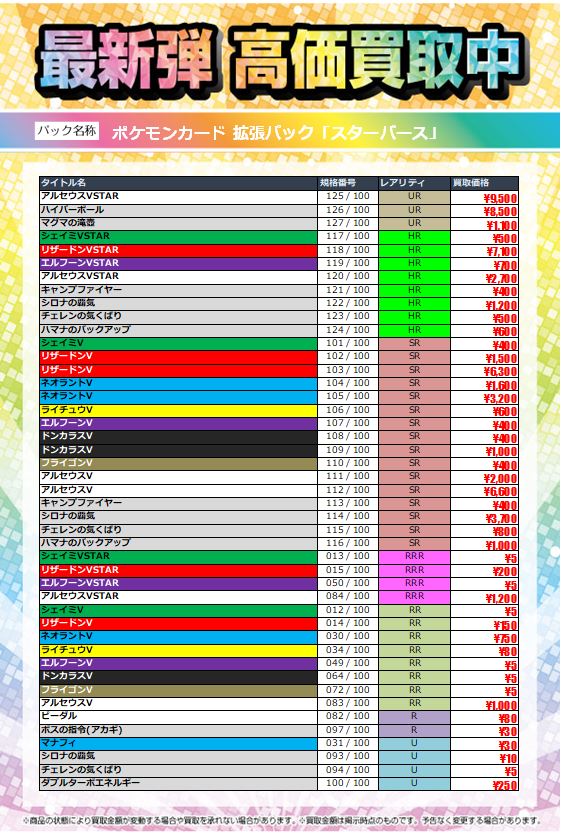The height and width of the screenshot is (840, 565).
Task: Select the 034 / 100 number cell
Action: pyautogui.click(x=348, y=649)
